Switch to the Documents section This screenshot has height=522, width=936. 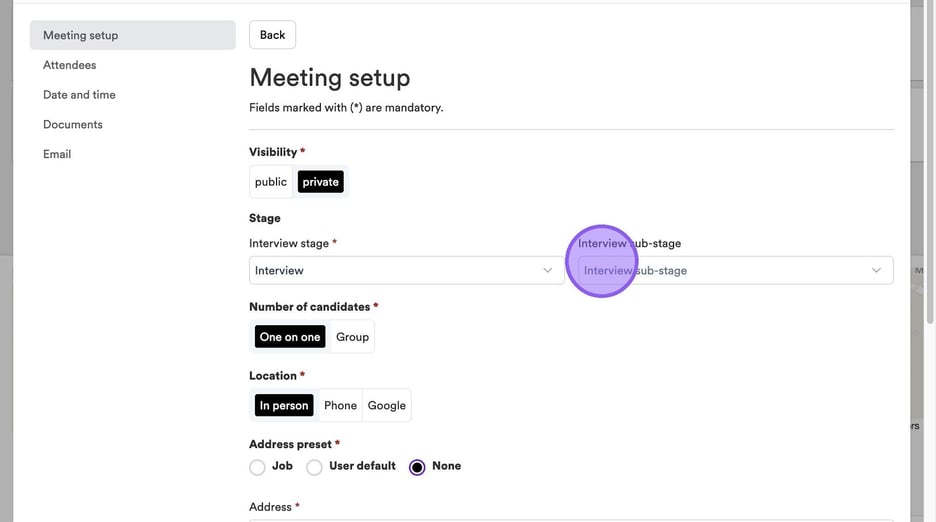coord(73,125)
